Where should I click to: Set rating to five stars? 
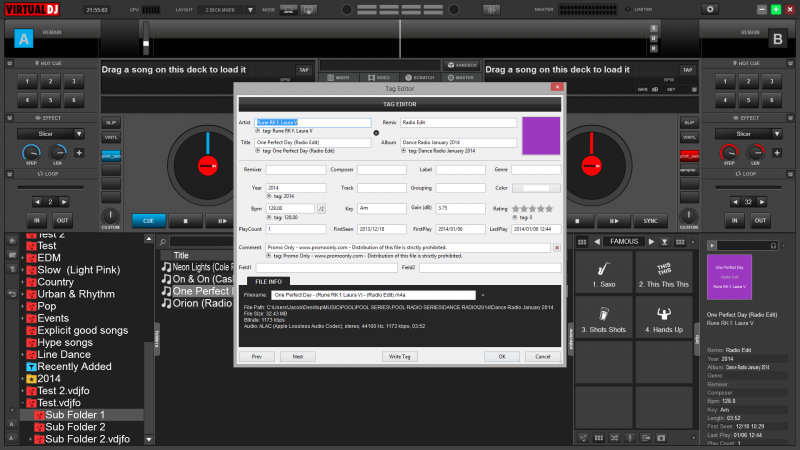pyautogui.click(x=549, y=209)
